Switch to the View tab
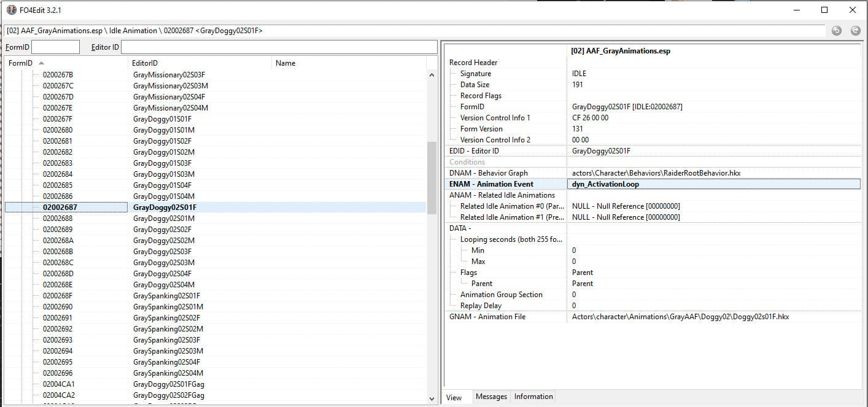This screenshot has height=407, width=868. tap(454, 397)
